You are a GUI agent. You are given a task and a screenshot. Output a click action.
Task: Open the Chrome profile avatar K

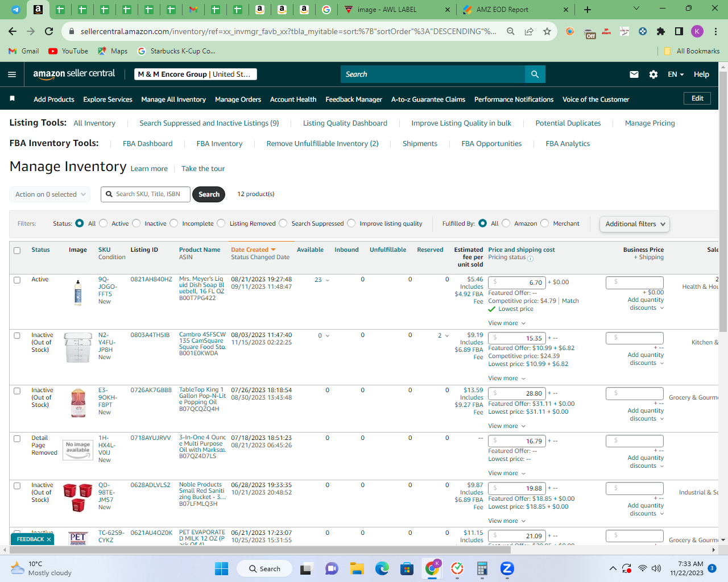tap(697, 31)
